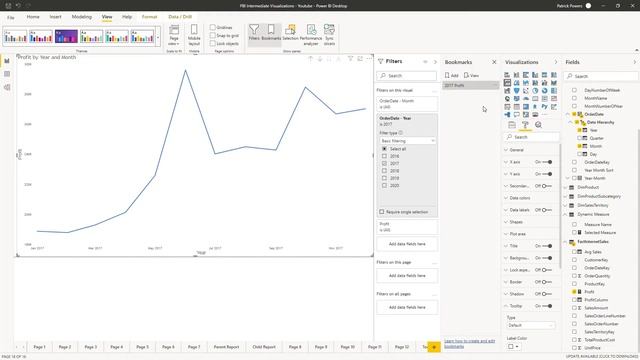The width and height of the screenshot is (640, 360).
Task: Open the Format ribbon tab
Action: (149, 17)
